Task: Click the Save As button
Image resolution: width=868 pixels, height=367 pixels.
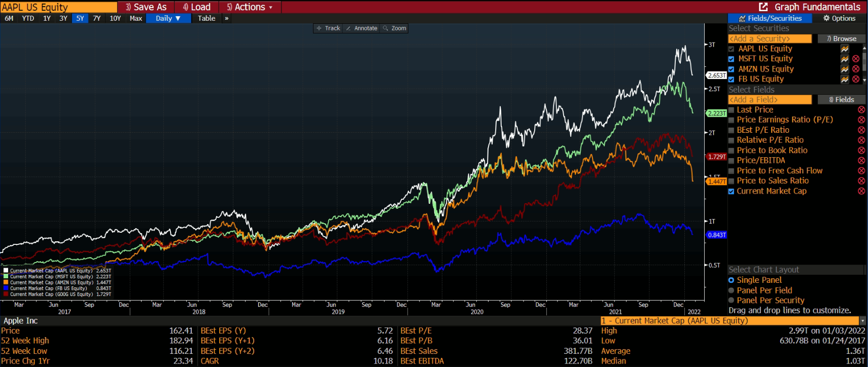Action: point(146,7)
